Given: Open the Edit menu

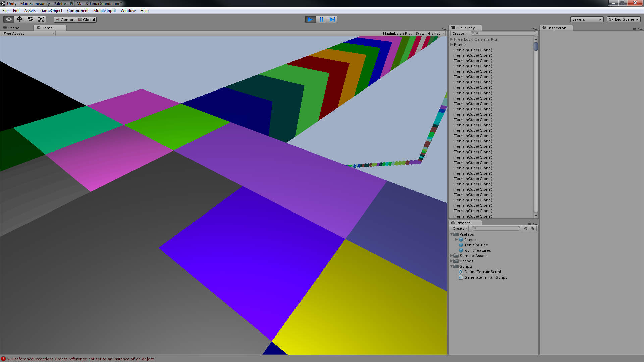Looking at the screenshot, I should coord(16,11).
